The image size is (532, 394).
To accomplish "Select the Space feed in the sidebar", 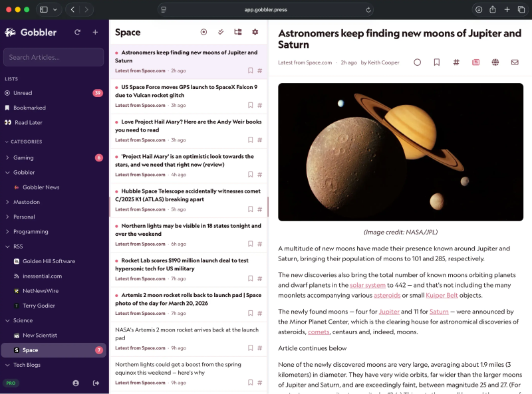I will click(x=54, y=350).
